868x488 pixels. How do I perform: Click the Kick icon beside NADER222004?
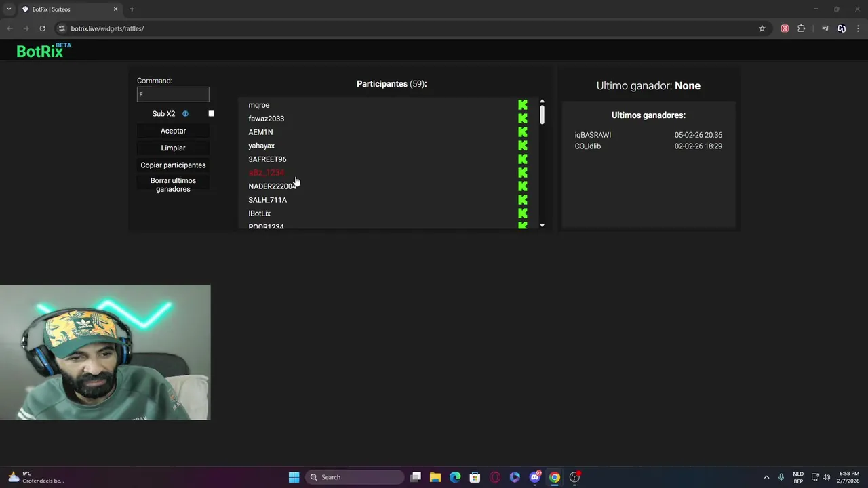click(x=522, y=186)
